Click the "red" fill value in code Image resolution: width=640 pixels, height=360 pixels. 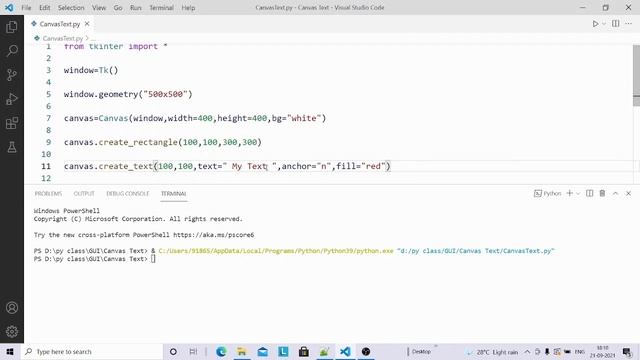click(x=373, y=167)
